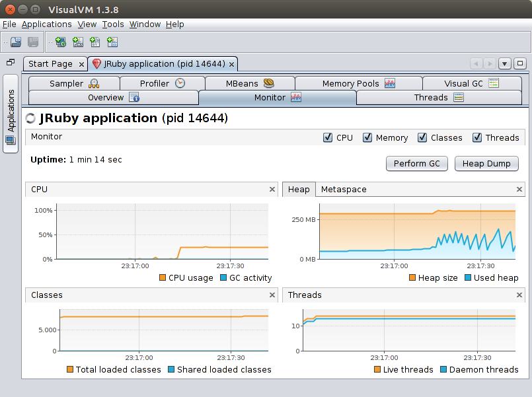532x397 pixels.
Task: Toggle the Threads checkbox
Action: [477, 137]
